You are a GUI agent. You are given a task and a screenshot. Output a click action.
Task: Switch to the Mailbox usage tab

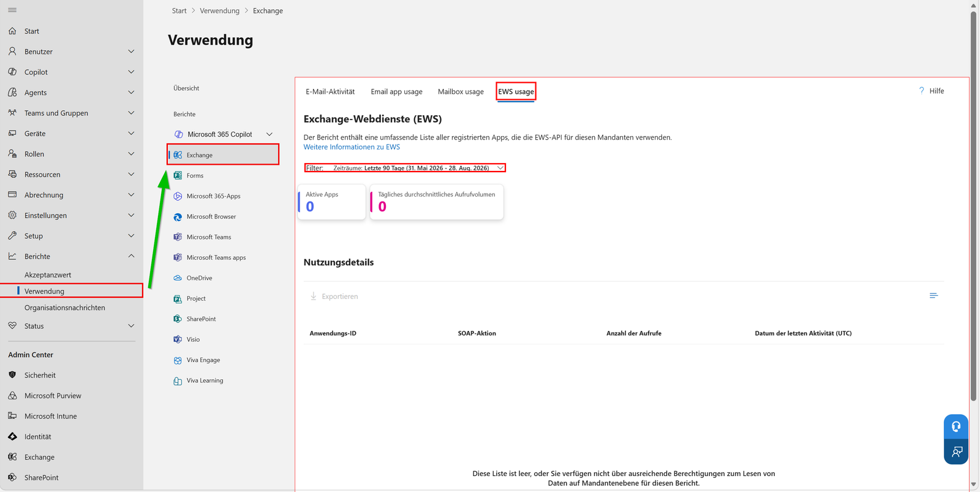[461, 92]
